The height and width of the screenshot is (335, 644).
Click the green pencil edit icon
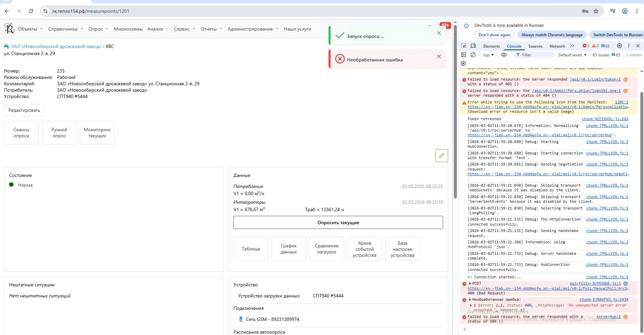click(x=441, y=155)
